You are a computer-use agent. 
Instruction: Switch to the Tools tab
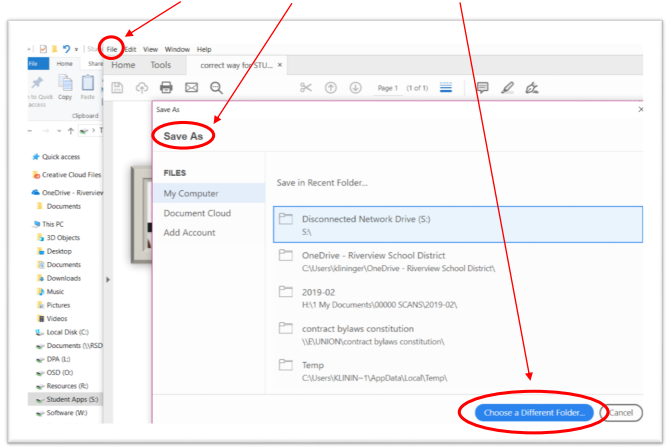pyautogui.click(x=160, y=65)
